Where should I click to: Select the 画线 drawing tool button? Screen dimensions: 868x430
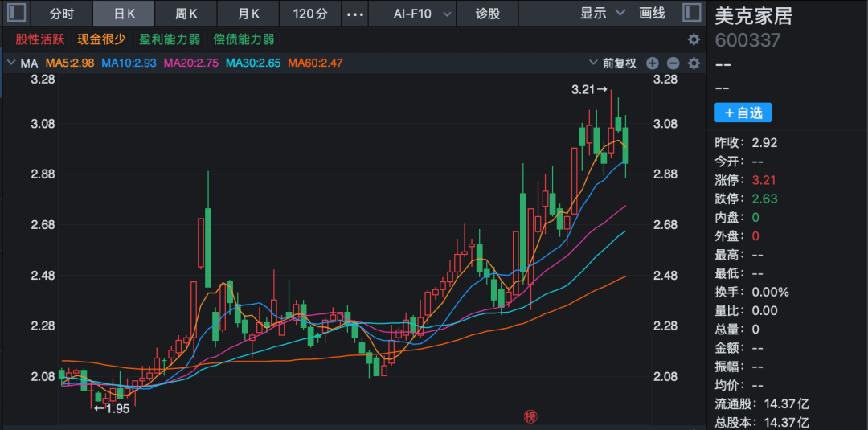(x=652, y=13)
